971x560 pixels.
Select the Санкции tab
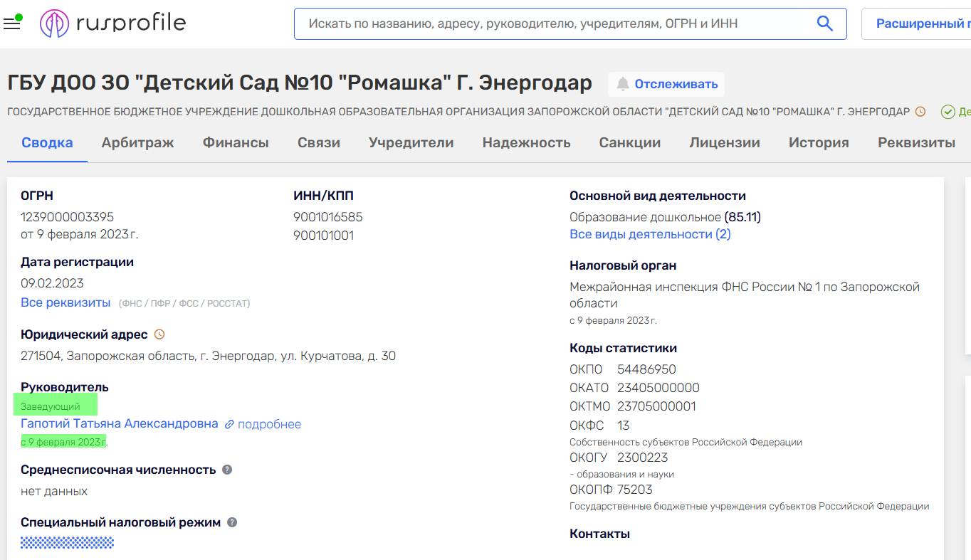(629, 142)
